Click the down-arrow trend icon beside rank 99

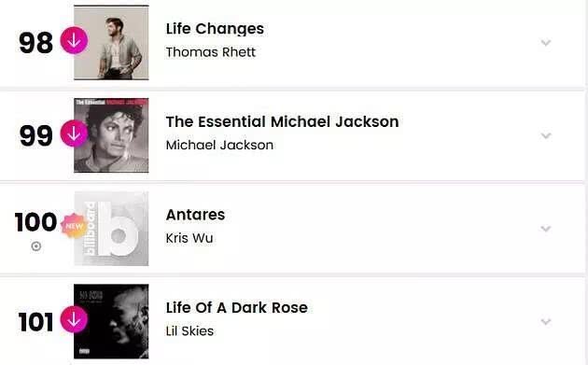pyautogui.click(x=75, y=133)
